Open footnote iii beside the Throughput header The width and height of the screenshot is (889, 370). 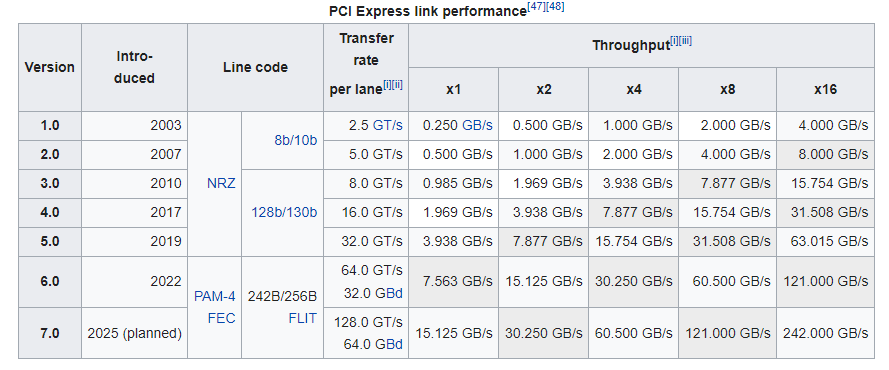[x=685, y=41]
